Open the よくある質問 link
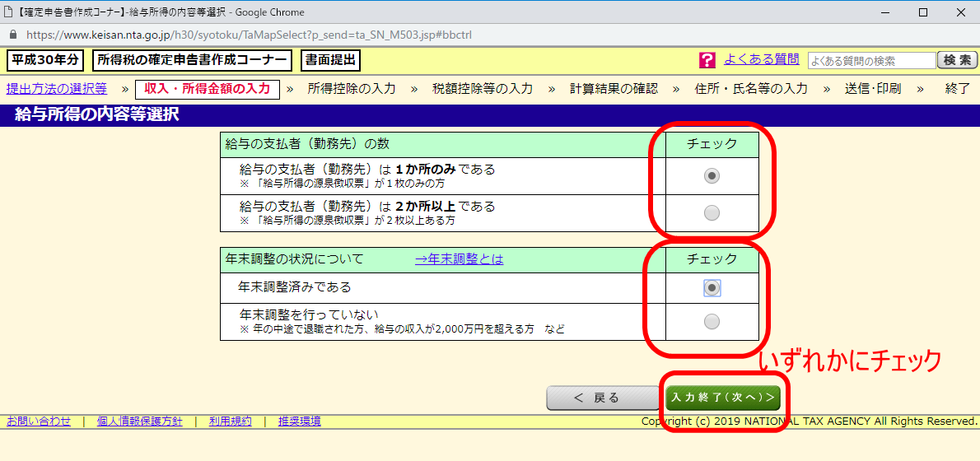Image resolution: width=980 pixels, height=461 pixels. (x=761, y=59)
